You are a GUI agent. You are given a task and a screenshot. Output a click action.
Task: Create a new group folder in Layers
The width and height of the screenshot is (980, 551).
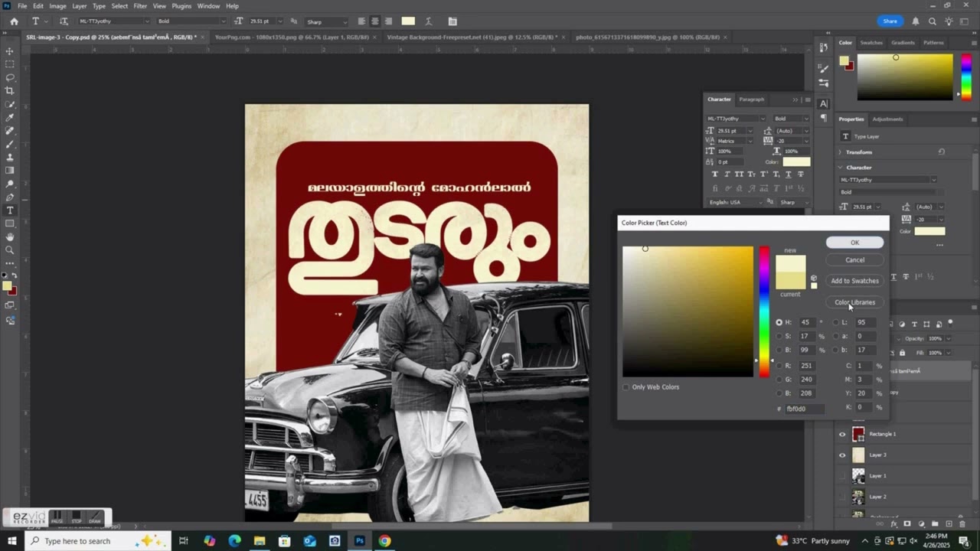(x=933, y=524)
